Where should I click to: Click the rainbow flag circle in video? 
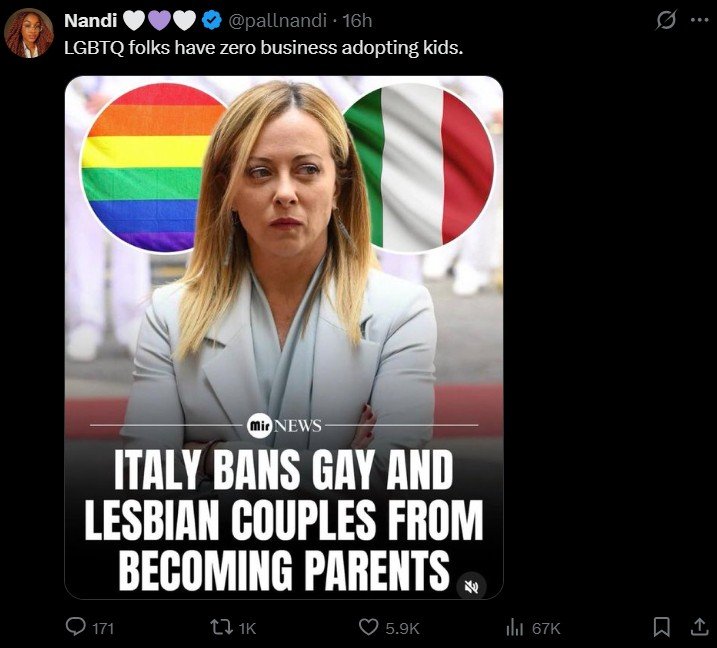(x=146, y=168)
